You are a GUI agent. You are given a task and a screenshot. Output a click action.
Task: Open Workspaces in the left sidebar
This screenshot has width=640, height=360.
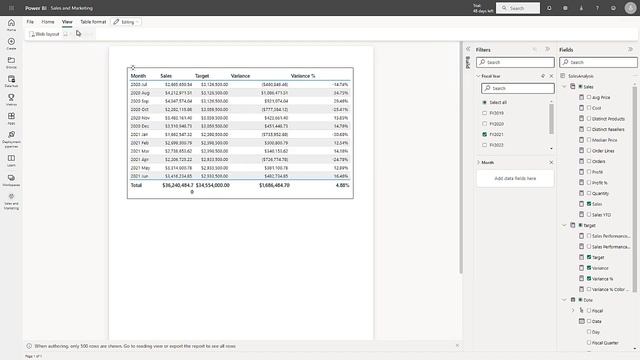click(x=11, y=180)
